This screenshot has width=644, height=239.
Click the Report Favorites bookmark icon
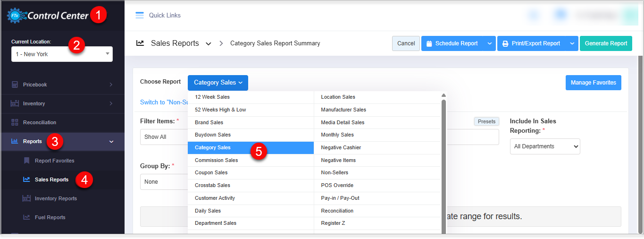click(x=26, y=161)
